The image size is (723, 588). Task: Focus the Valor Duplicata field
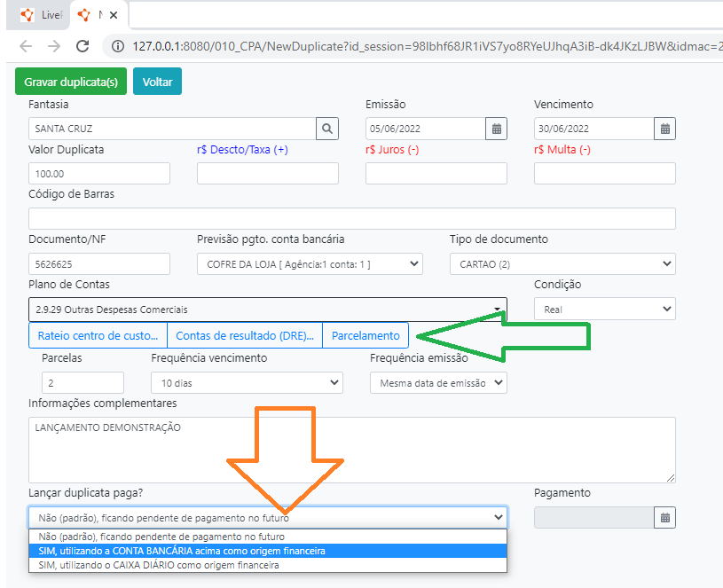pyautogui.click(x=98, y=174)
